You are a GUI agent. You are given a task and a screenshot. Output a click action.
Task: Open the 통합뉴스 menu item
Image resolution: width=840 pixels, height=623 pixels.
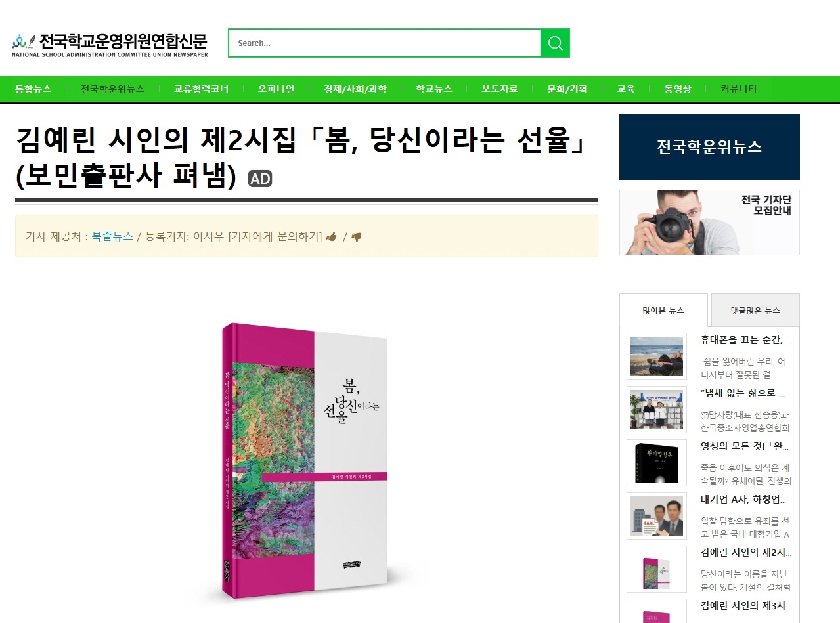pyautogui.click(x=33, y=89)
